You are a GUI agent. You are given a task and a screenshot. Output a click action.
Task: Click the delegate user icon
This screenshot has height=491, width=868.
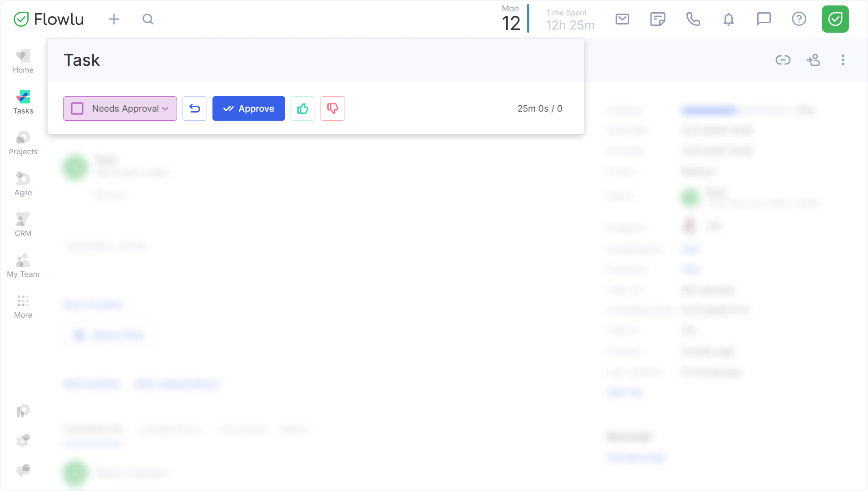813,60
